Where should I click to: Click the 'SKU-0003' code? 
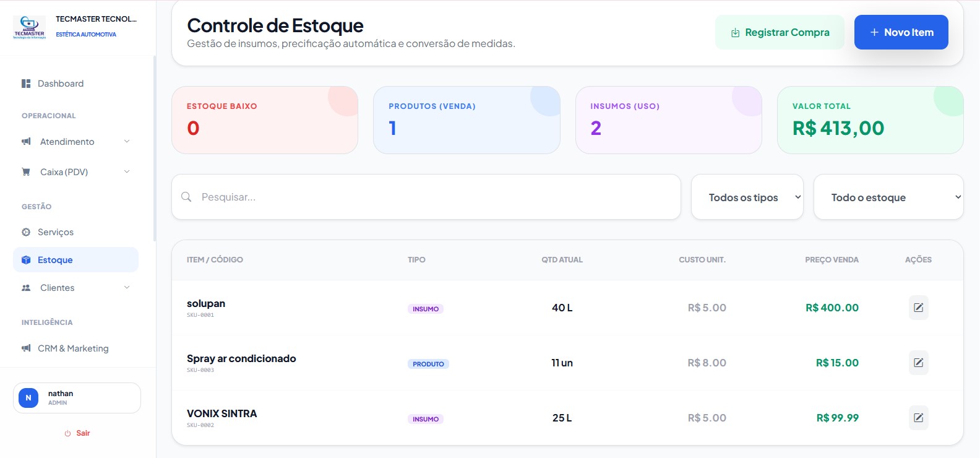point(200,370)
